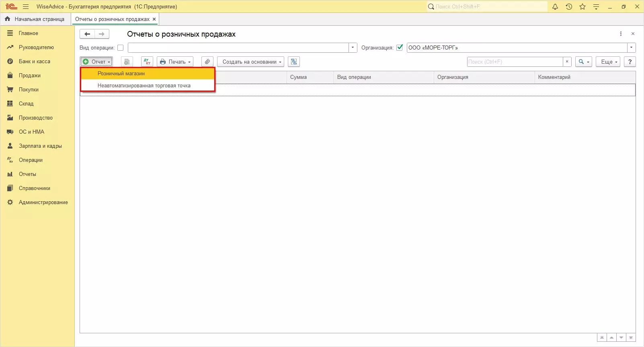Click the document structure icon
The image size is (644, 347).
[294, 62]
